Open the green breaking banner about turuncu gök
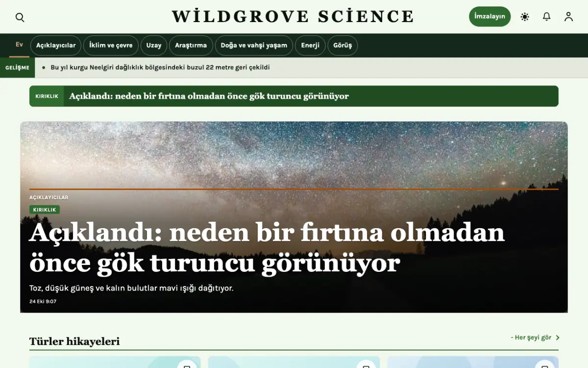The image size is (588, 368). pos(294,96)
